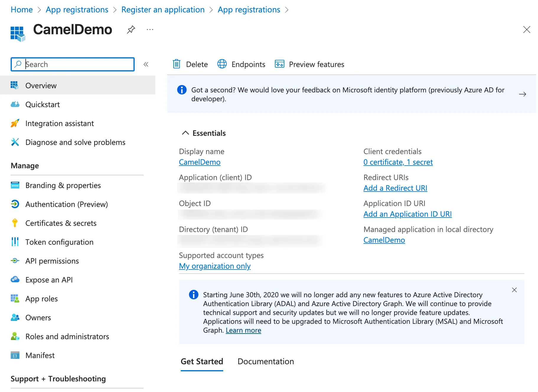Image resolution: width=538 pixels, height=392 pixels.
Task: Pin the CamelDemo blade with pin icon
Action: pos(131,30)
